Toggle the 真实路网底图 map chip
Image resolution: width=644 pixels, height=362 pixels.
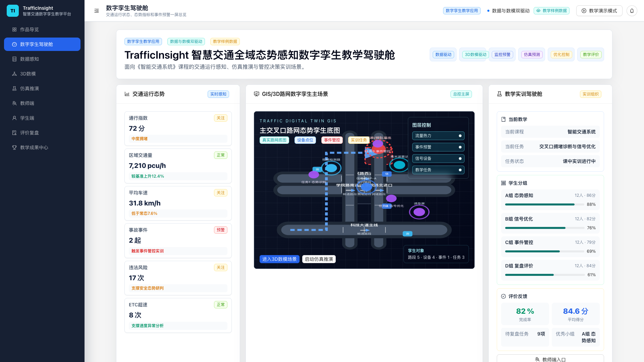[x=274, y=140]
